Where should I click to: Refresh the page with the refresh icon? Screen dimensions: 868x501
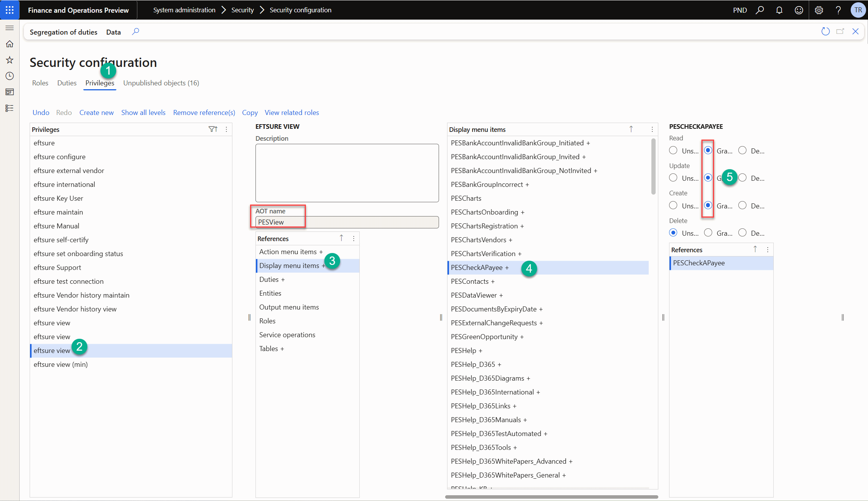point(825,32)
